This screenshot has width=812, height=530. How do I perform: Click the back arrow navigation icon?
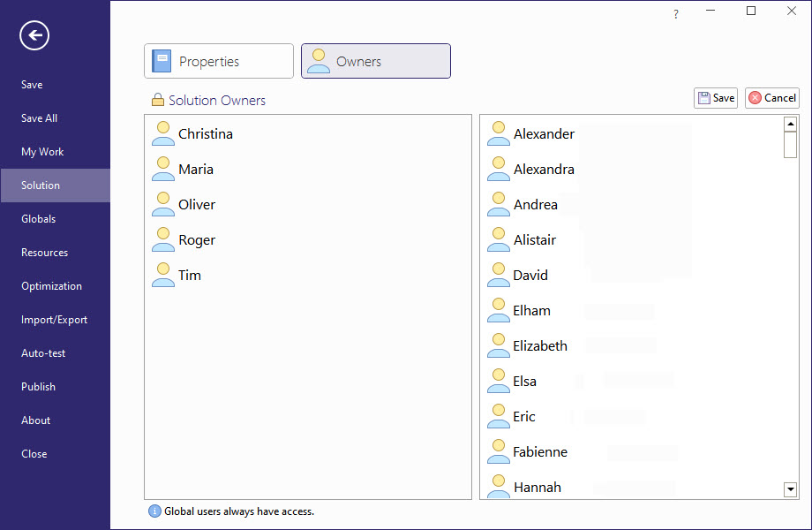[x=34, y=35]
